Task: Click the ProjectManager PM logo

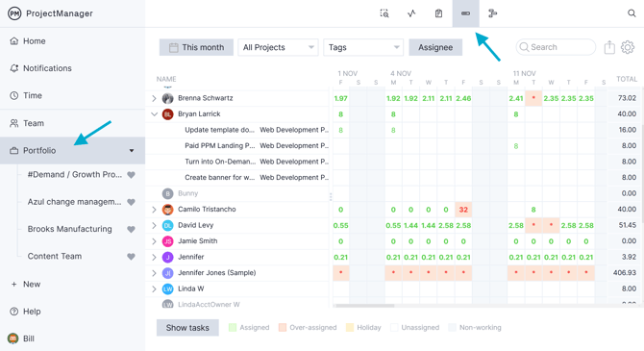Action: [14, 13]
